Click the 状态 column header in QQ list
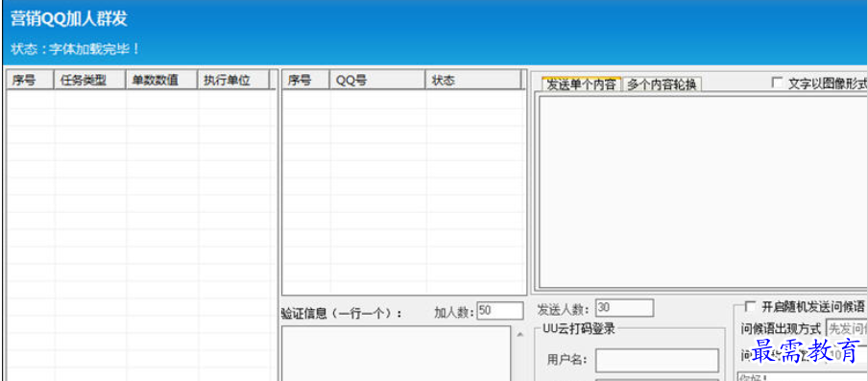Screen dimensions: 868x381 coord(473,81)
